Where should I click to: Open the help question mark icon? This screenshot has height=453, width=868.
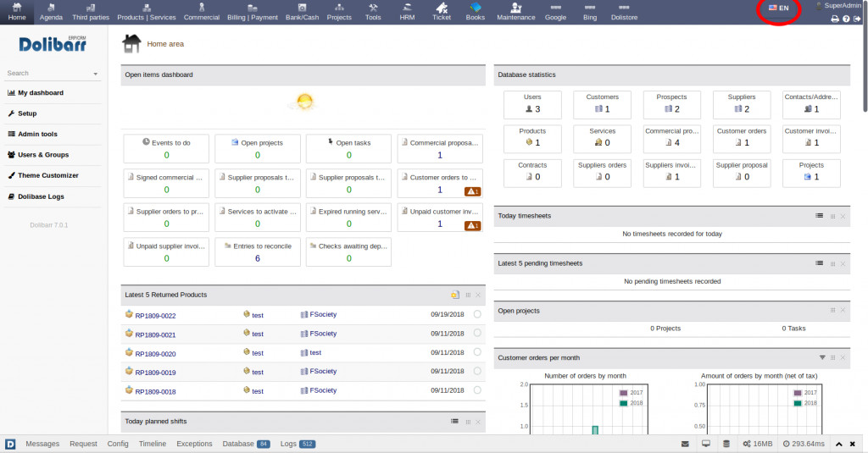tap(846, 19)
